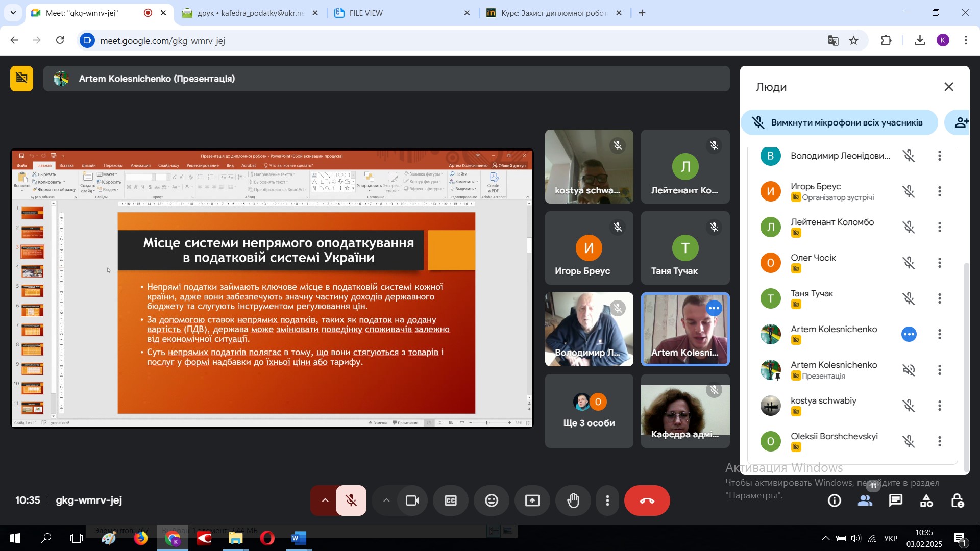The image size is (980, 551).
Task: Switch to Курс: Захист дипломної роботи tab
Action: click(554, 13)
